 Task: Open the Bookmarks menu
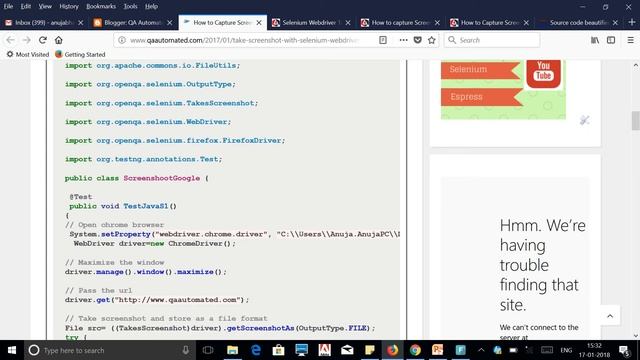coord(101,6)
